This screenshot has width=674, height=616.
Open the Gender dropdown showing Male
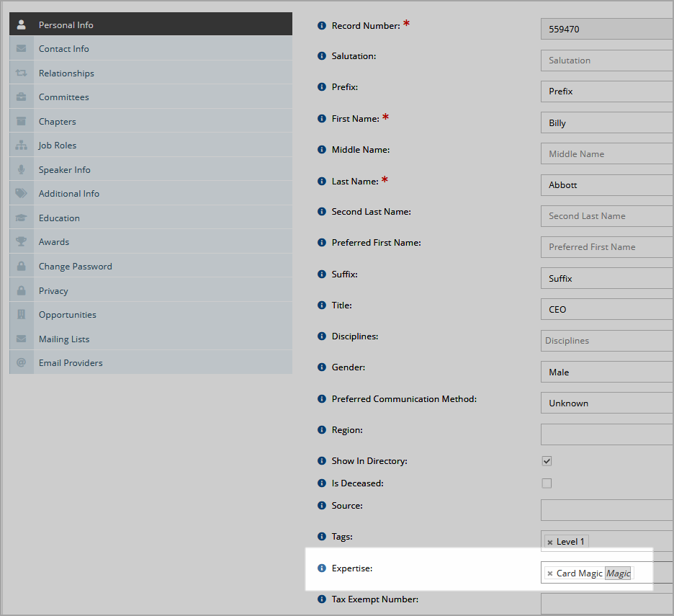[607, 372]
